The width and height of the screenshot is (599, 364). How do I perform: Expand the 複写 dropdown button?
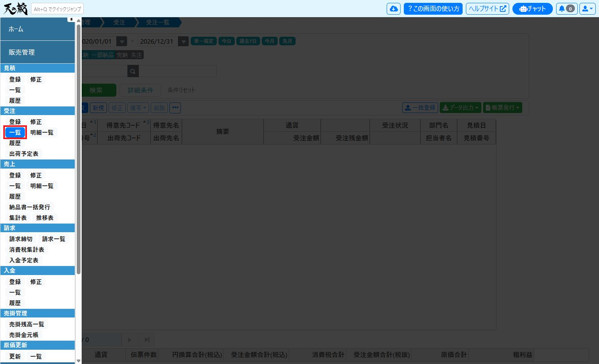(138, 108)
